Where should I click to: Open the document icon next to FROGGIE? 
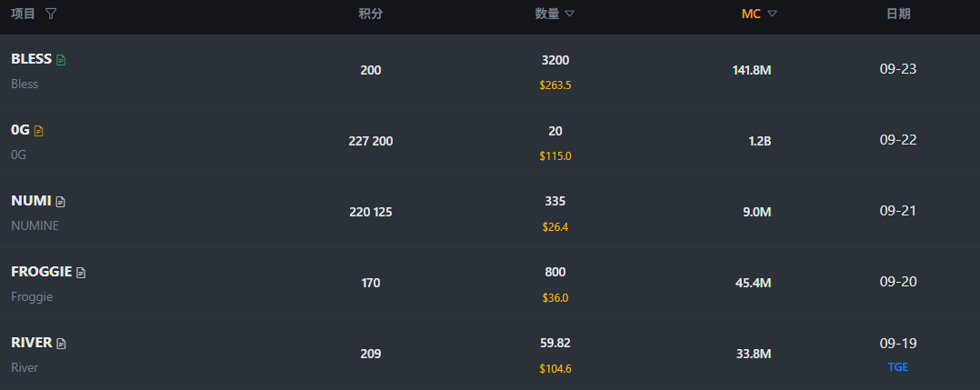[x=81, y=273]
